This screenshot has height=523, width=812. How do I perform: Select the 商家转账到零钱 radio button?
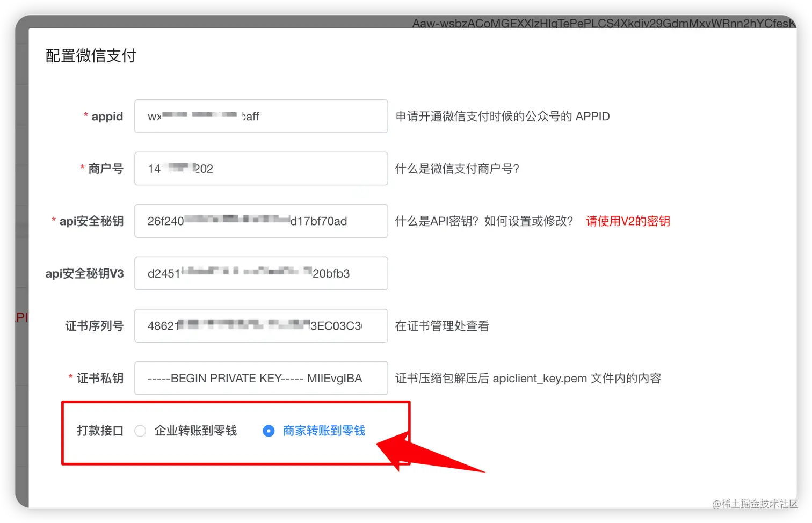pos(269,431)
